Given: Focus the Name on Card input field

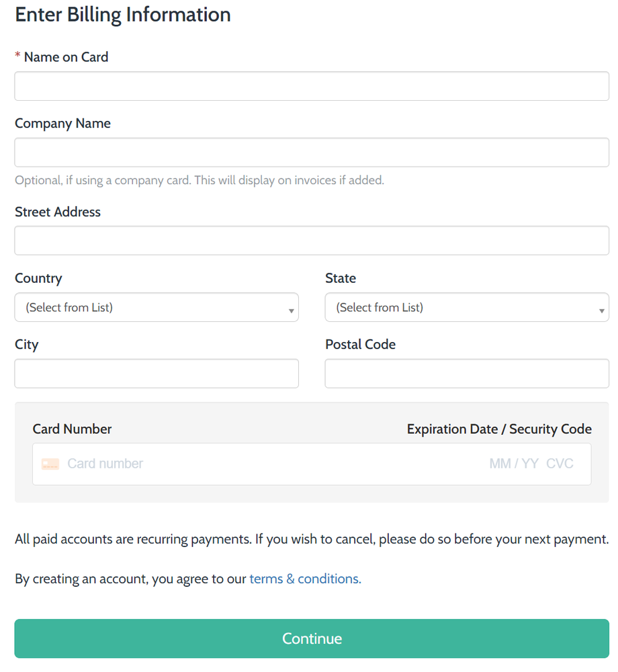Looking at the screenshot, I should coord(312,86).
